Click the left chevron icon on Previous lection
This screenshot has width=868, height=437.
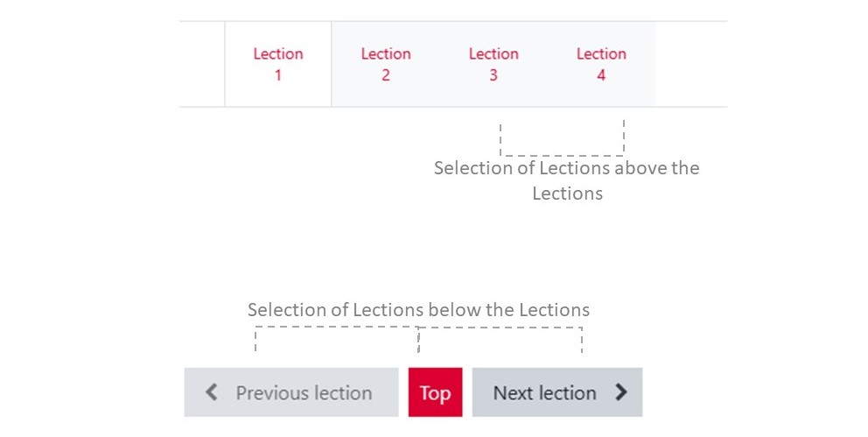point(211,393)
